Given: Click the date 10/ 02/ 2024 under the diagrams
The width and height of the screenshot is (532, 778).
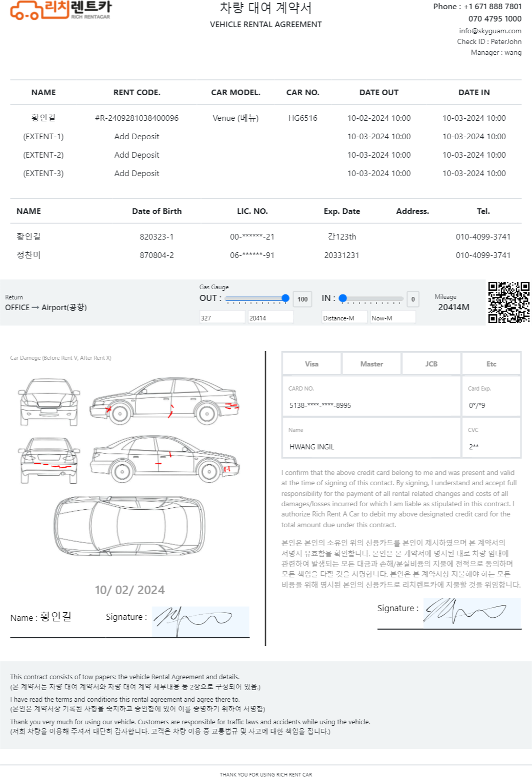Looking at the screenshot, I should (x=130, y=590).
